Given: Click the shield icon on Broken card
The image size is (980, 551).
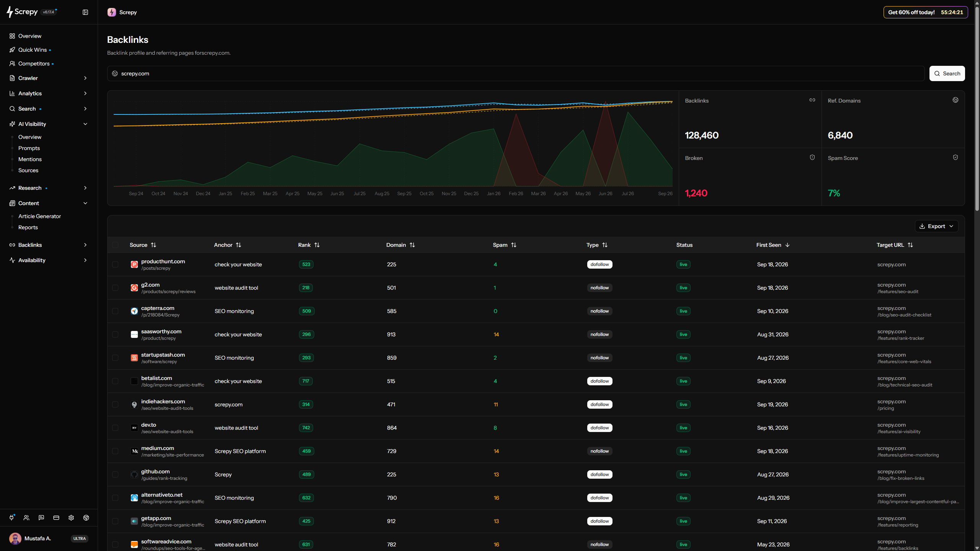Looking at the screenshot, I should (812, 157).
